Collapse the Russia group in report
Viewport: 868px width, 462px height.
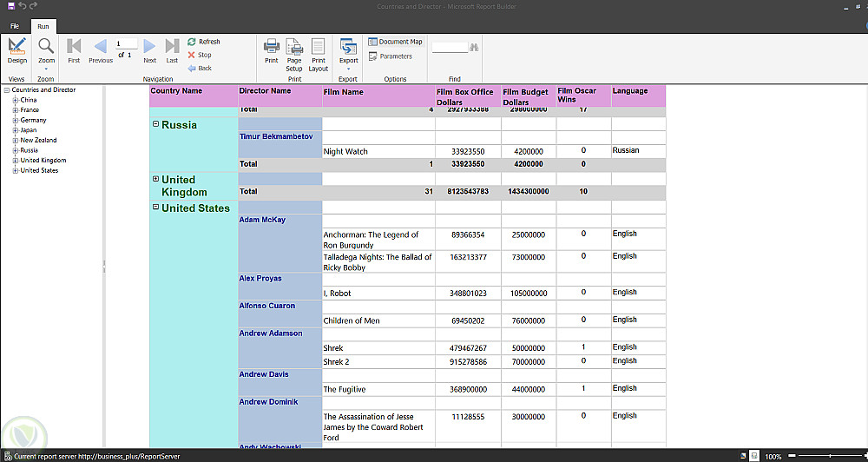pyautogui.click(x=156, y=124)
